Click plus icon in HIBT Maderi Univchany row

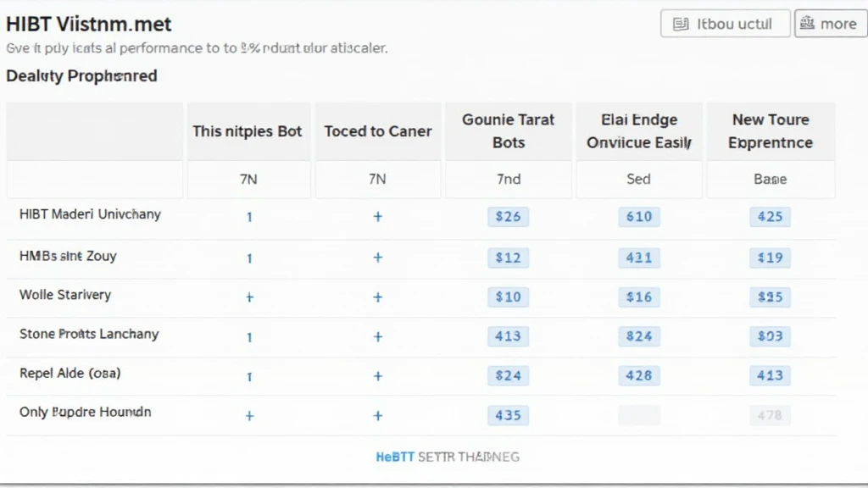(x=377, y=217)
